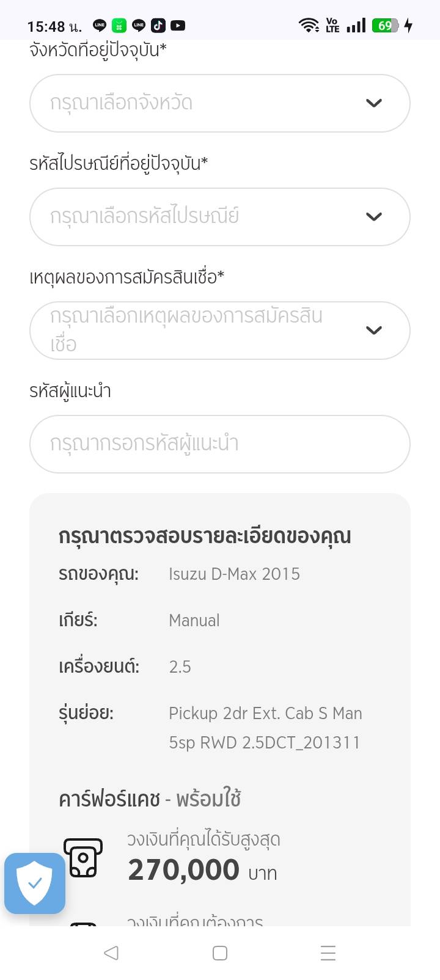The width and height of the screenshot is (440, 980).
Task: Tap the cash machine icon beside 270,000
Action: click(x=83, y=858)
